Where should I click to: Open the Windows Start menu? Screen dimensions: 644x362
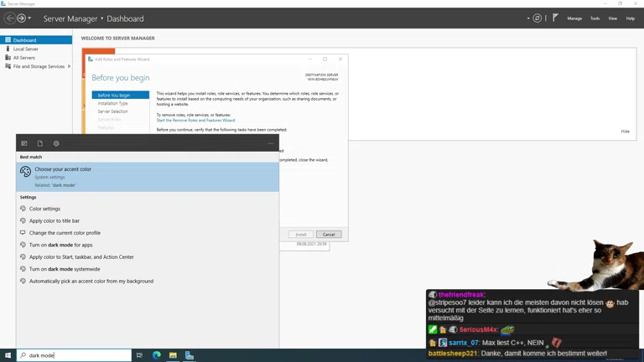(x=8, y=355)
